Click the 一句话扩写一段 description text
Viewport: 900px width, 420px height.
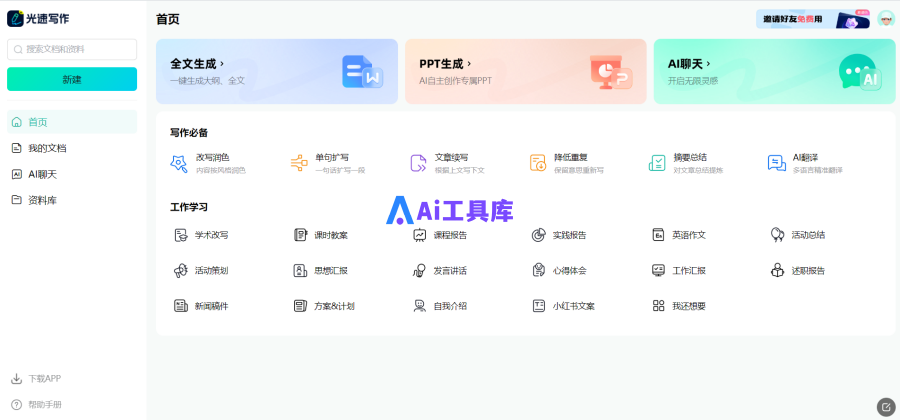pos(340,170)
